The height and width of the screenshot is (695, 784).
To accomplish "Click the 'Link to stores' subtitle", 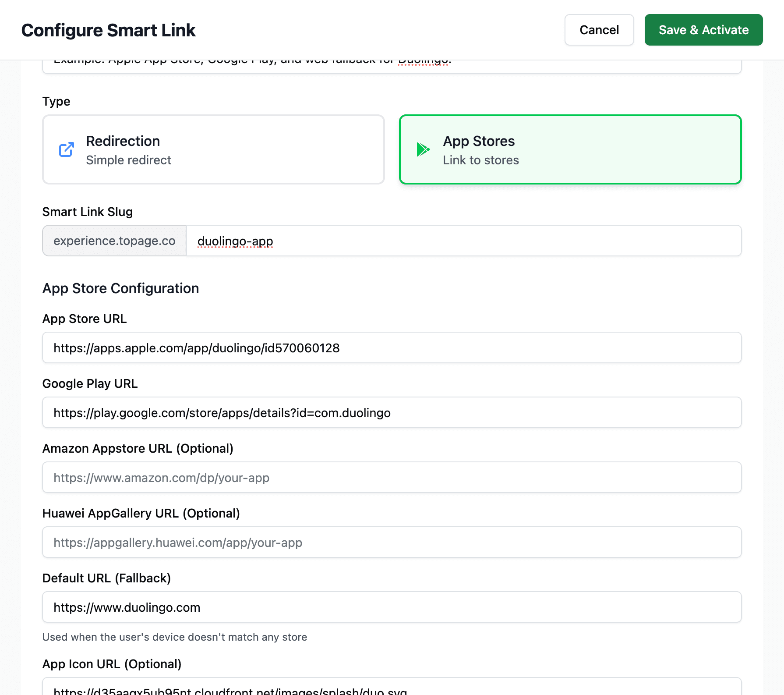I will [481, 160].
